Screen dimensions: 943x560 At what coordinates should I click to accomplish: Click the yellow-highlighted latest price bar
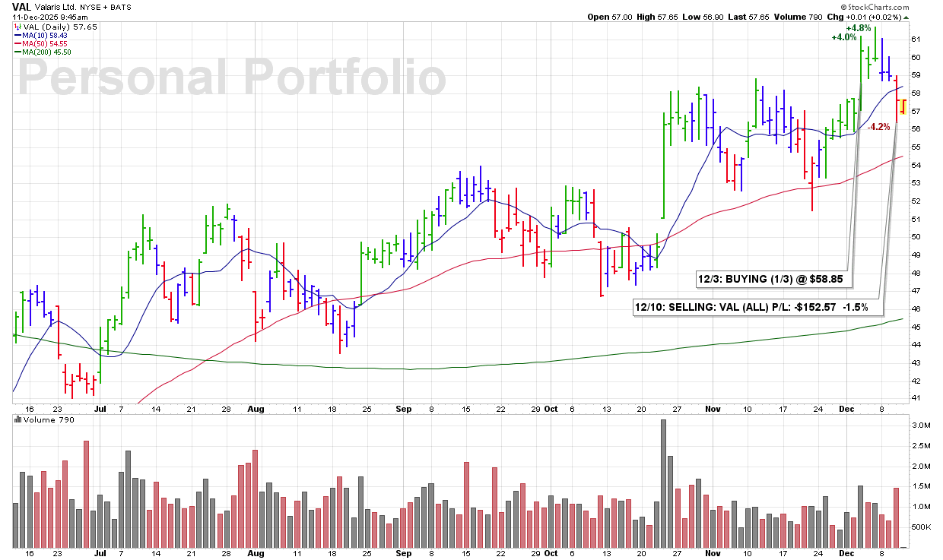pos(903,106)
